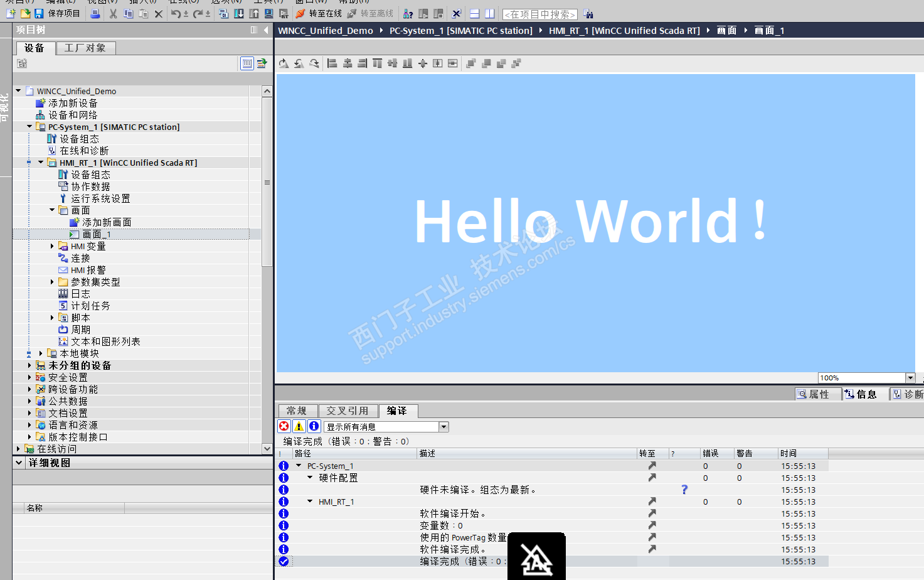Click the project search input field
This screenshot has width=924, height=580.
(539, 14)
